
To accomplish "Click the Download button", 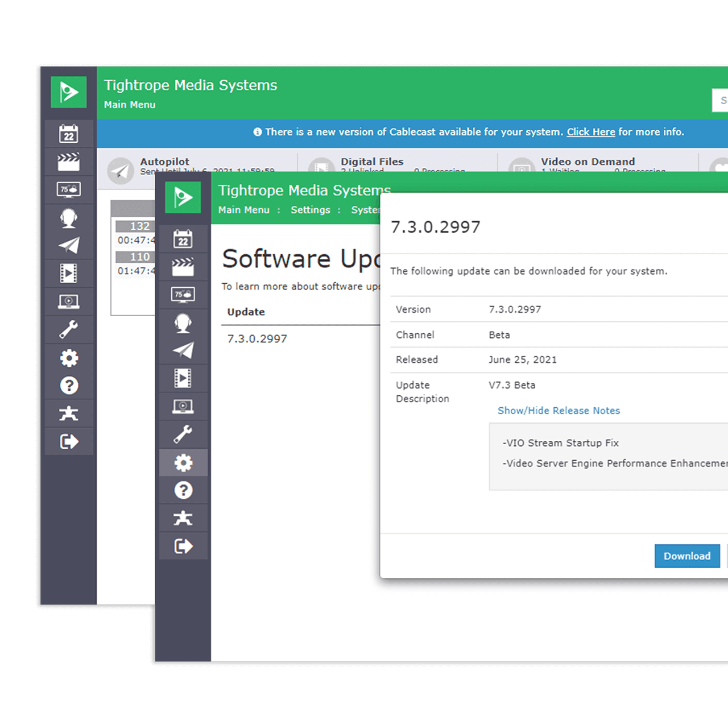I will (687, 556).
